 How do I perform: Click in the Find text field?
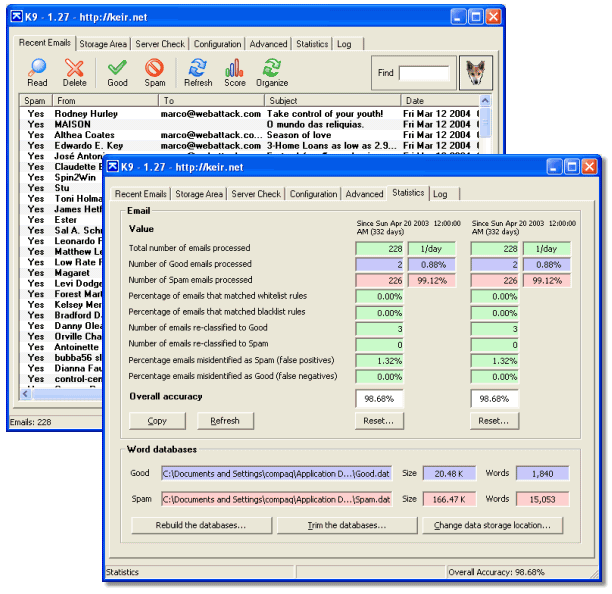(x=424, y=73)
